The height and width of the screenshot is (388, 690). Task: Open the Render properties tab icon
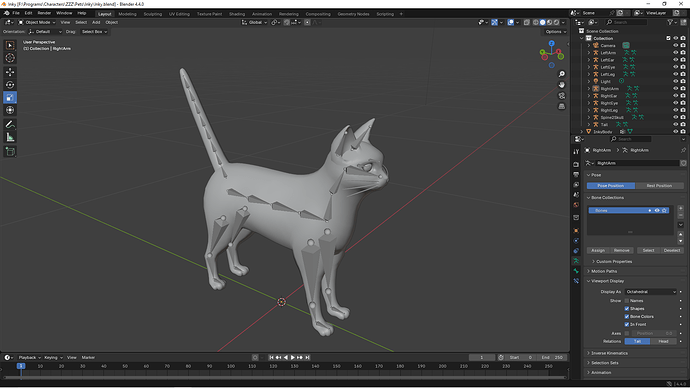click(576, 164)
